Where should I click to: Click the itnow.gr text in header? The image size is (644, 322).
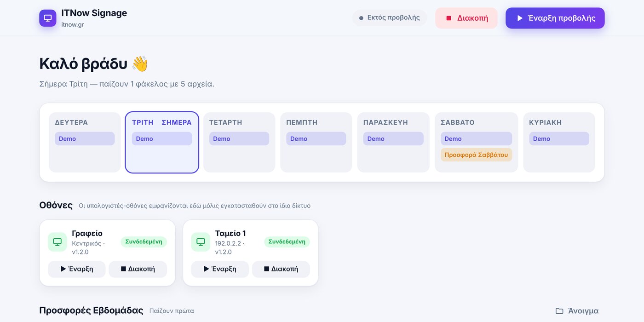[x=73, y=24]
